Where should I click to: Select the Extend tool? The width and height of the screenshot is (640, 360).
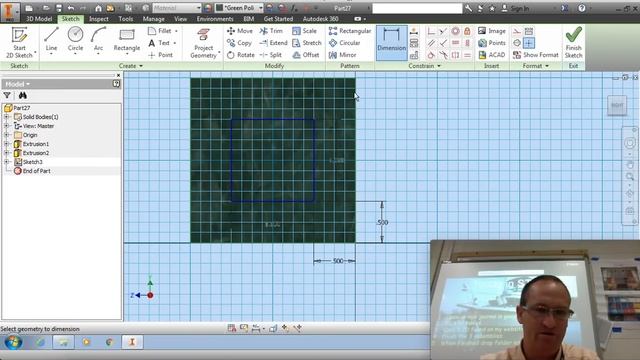point(273,43)
